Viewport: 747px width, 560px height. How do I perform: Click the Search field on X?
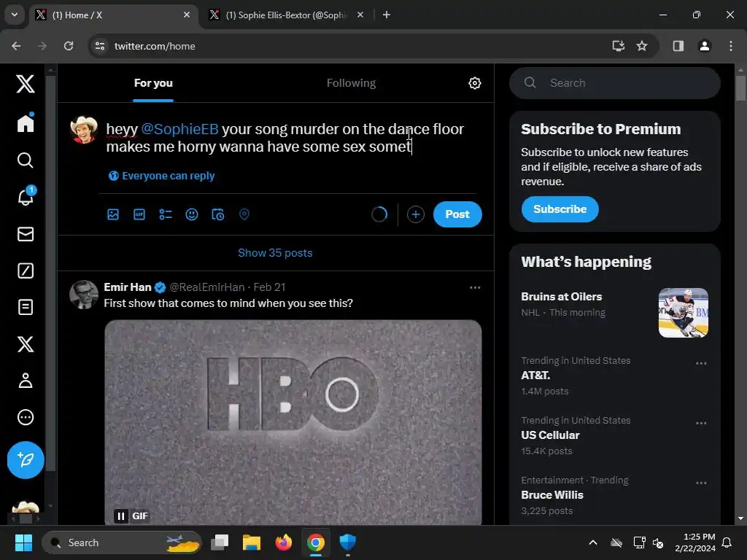[614, 83]
